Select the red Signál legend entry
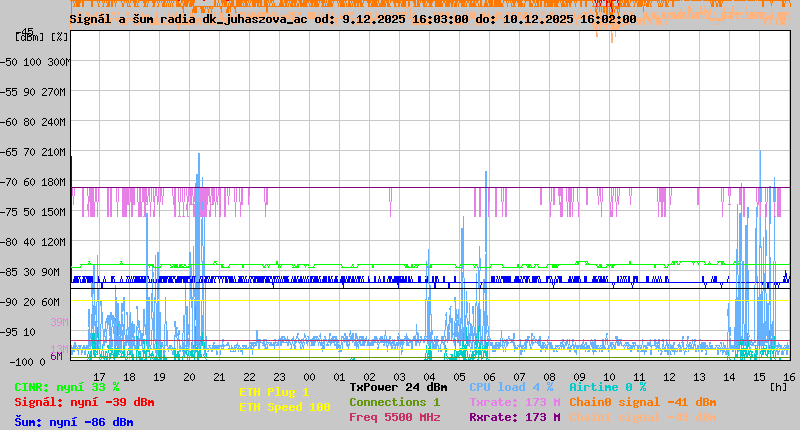The height and width of the screenshot is (430, 800). click(x=84, y=402)
